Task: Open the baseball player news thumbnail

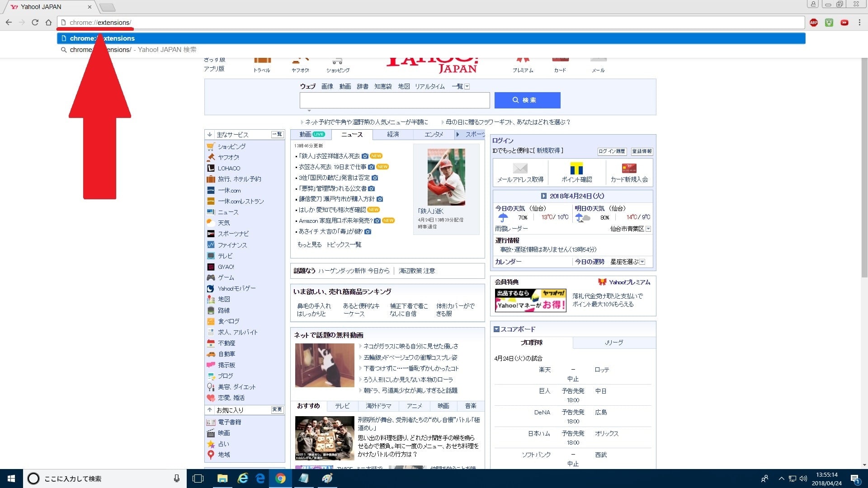Action: tap(446, 177)
